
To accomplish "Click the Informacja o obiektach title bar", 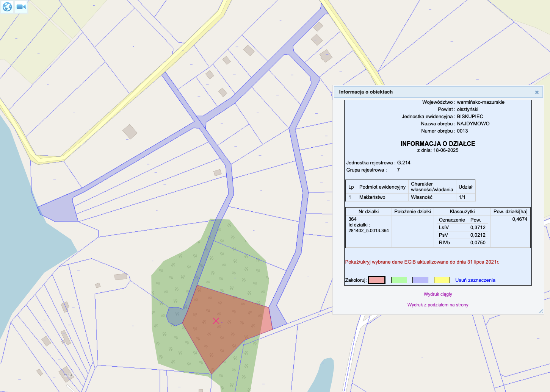I will click(x=438, y=92).
